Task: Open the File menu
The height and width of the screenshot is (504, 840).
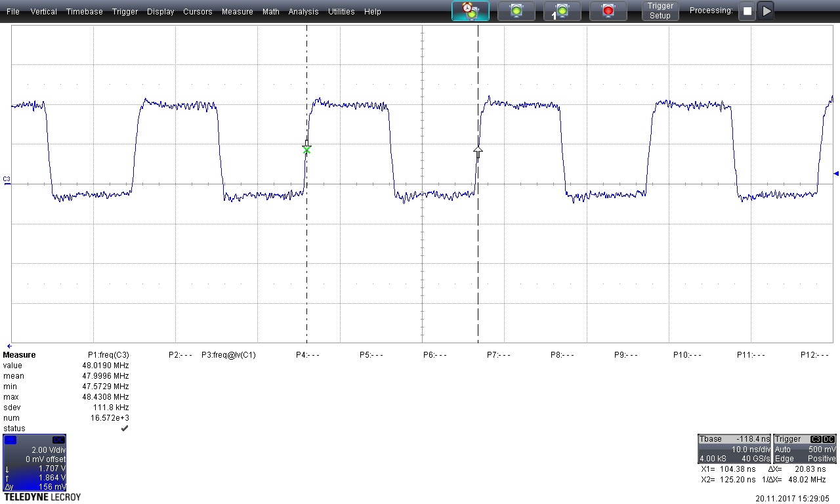Action: (13, 11)
